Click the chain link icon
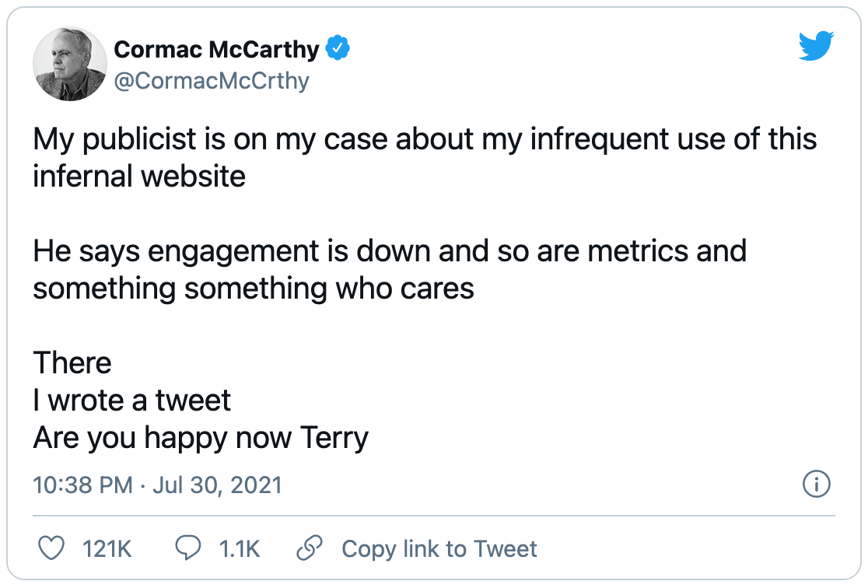 310,548
